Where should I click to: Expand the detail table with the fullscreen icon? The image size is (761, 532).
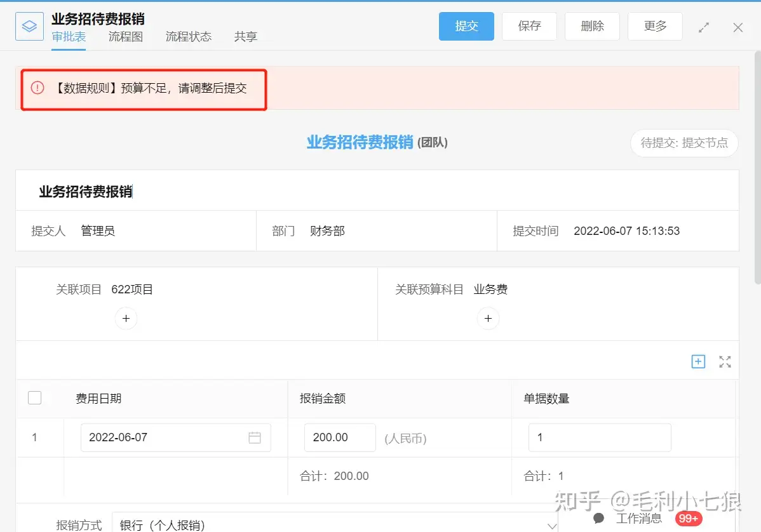pyautogui.click(x=725, y=361)
